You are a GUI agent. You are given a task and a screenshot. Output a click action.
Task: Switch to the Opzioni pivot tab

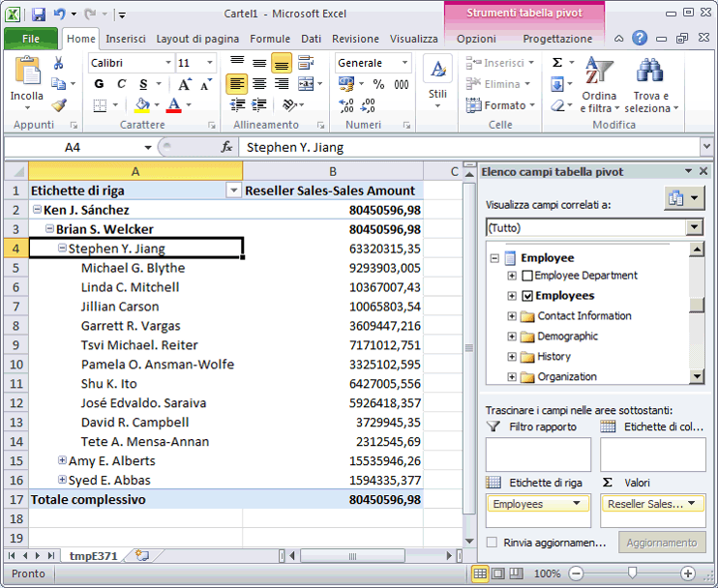[x=476, y=39]
